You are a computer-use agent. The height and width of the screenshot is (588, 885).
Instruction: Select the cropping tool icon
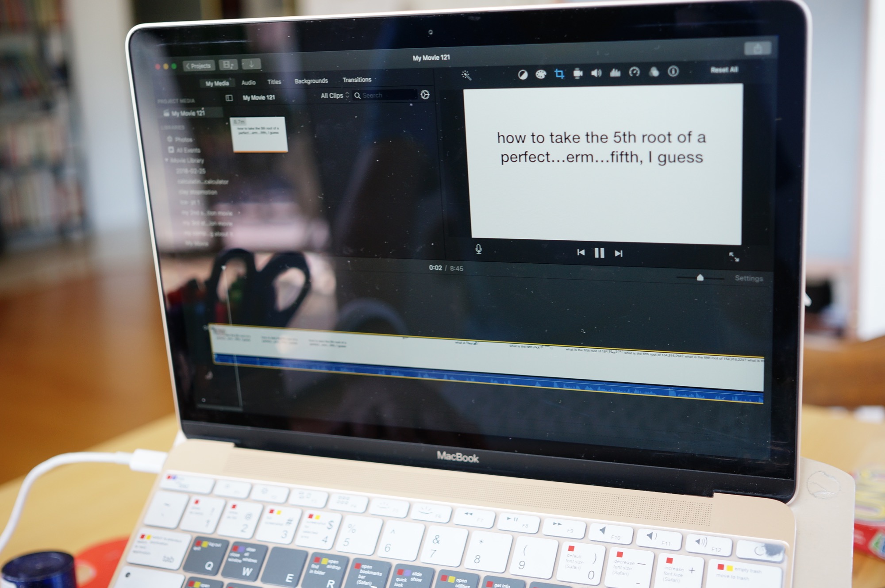point(559,74)
